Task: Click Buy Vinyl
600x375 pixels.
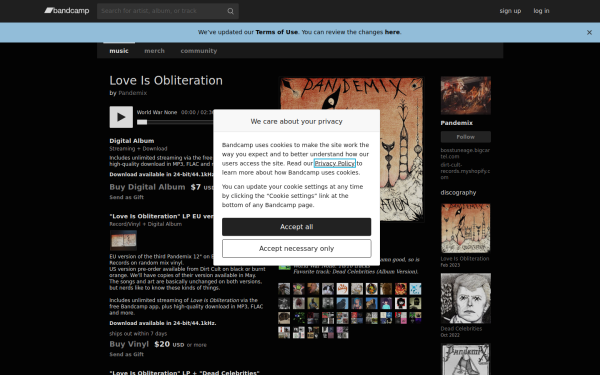Action: [129, 344]
